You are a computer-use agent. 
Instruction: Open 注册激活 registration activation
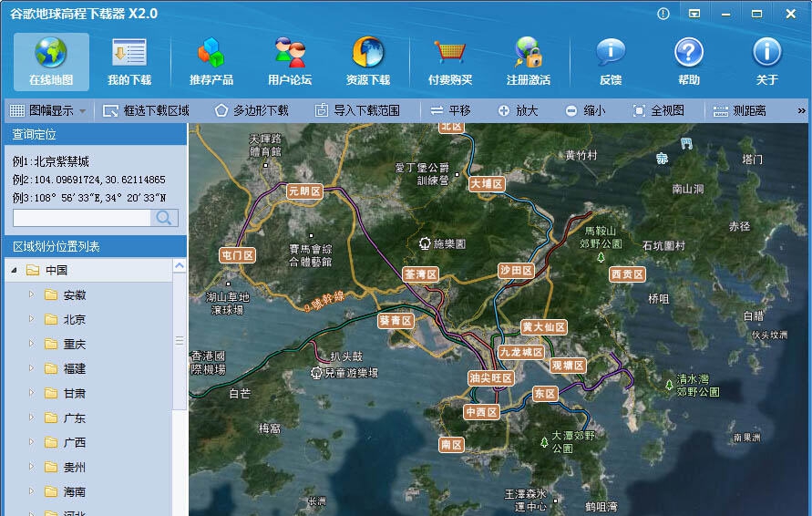[529, 61]
